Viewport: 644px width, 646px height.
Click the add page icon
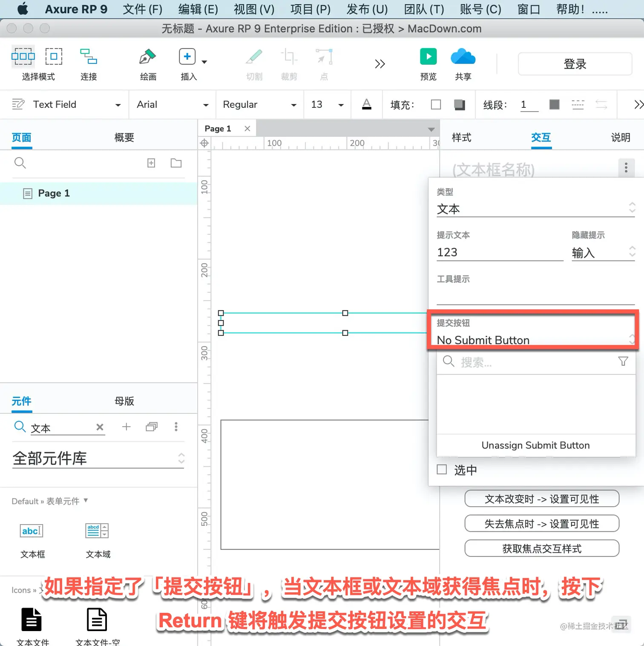click(x=151, y=163)
